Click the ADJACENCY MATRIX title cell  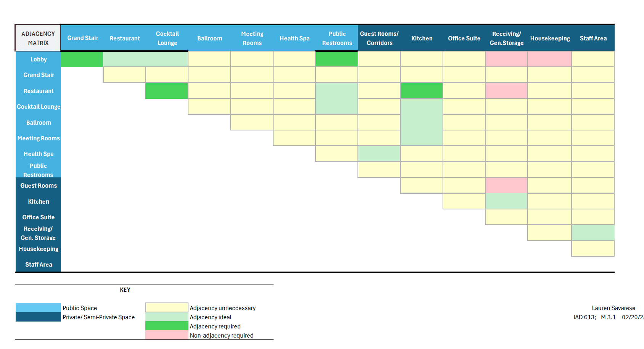tap(38, 38)
